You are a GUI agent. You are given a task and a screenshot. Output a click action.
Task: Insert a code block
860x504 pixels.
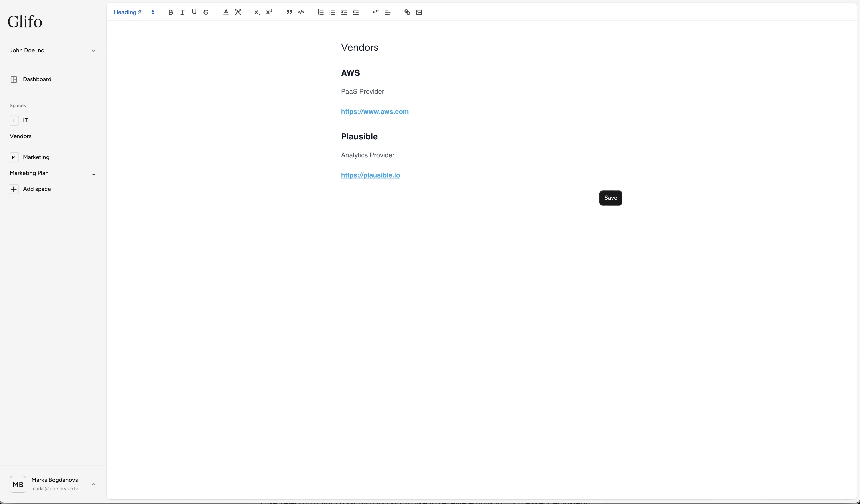click(x=301, y=12)
